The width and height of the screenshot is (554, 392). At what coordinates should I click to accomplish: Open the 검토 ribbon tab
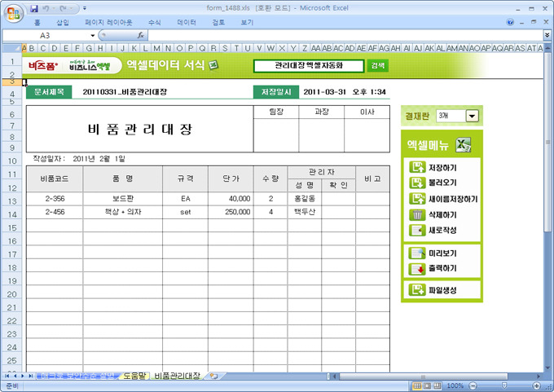click(218, 23)
